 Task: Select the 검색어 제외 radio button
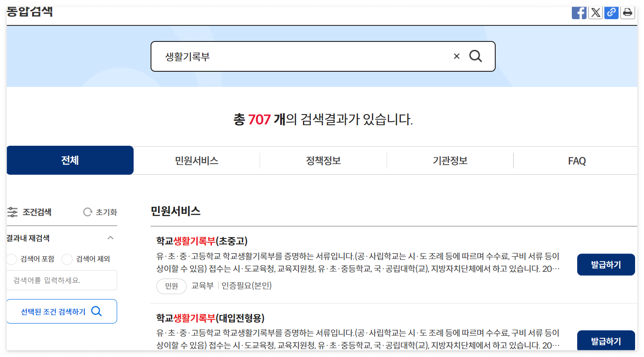[67, 259]
